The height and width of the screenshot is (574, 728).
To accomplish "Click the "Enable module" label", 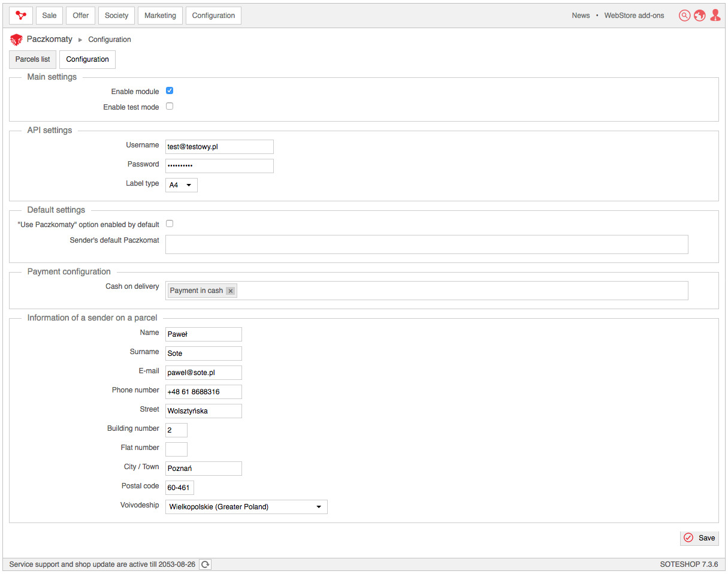I will pyautogui.click(x=135, y=92).
